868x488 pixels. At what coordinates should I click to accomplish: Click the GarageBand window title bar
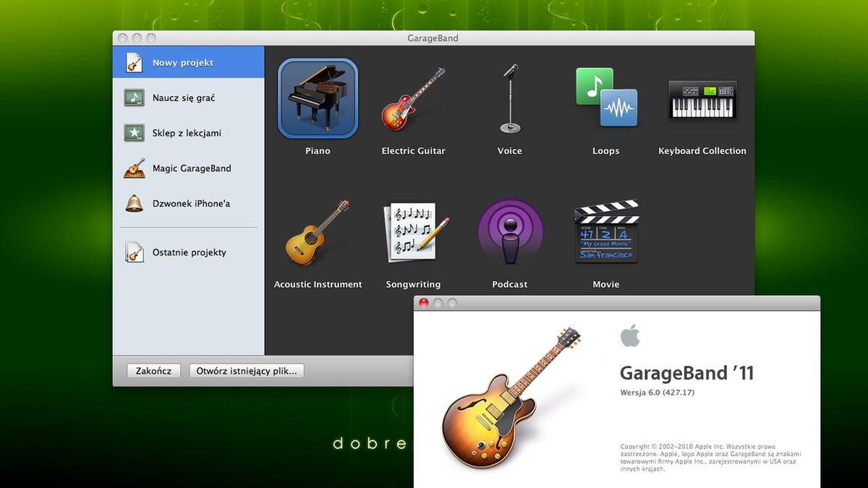point(434,38)
